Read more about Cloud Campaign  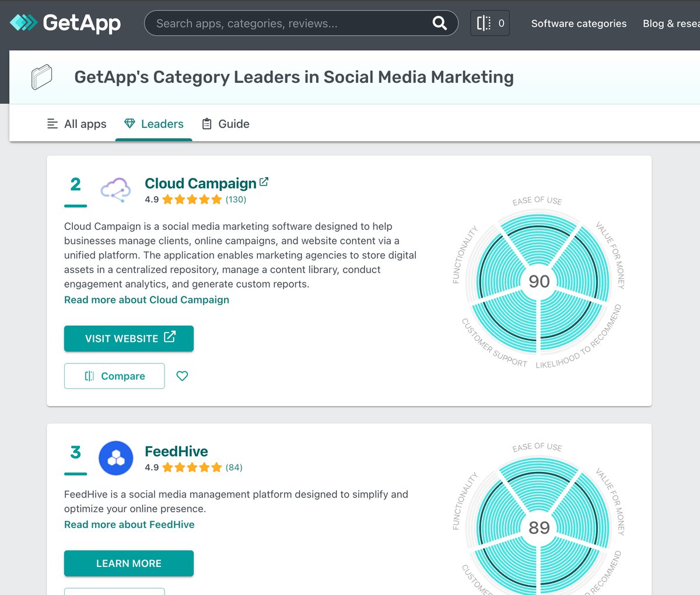146,300
